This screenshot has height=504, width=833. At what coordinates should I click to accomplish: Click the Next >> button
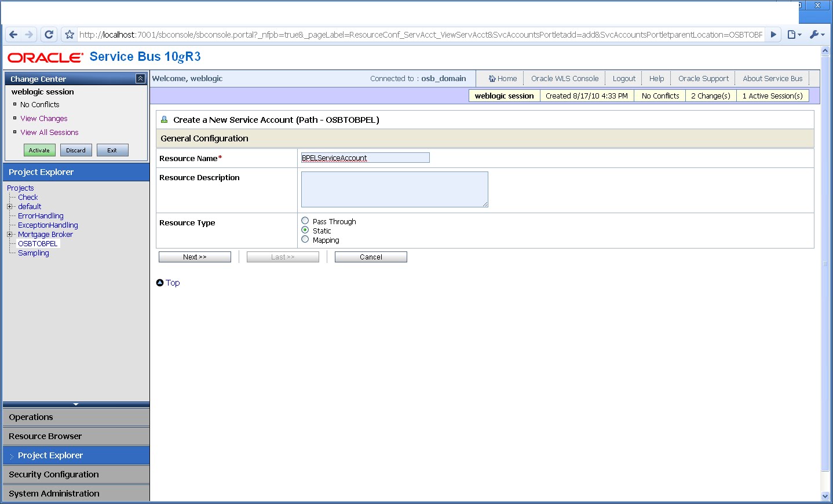(x=195, y=257)
